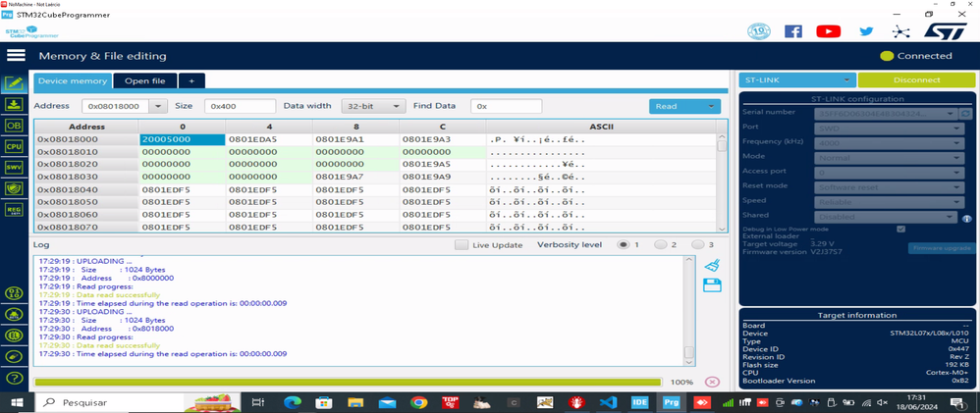The width and height of the screenshot is (980, 413).
Task: Select the memory cell 20005000
Action: coord(182,139)
